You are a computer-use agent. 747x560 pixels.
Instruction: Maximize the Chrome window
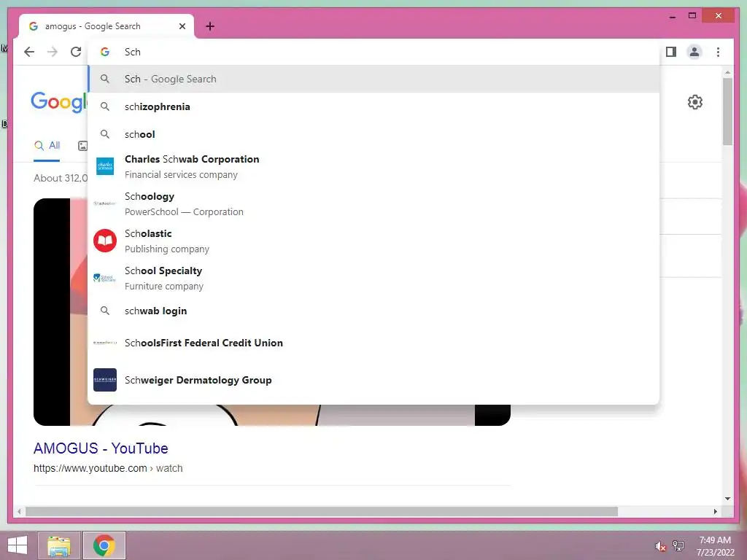click(692, 16)
